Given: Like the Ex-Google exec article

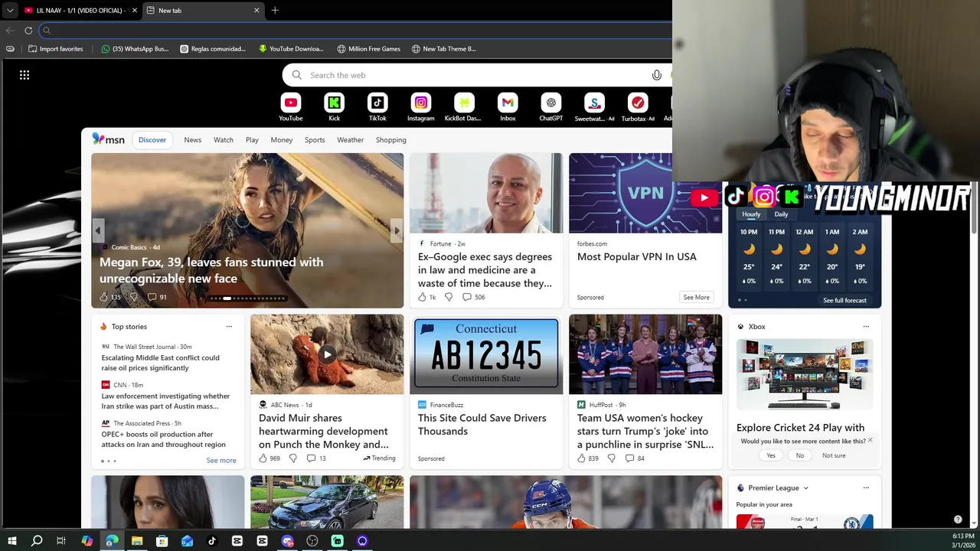Looking at the screenshot, I should 422,297.
